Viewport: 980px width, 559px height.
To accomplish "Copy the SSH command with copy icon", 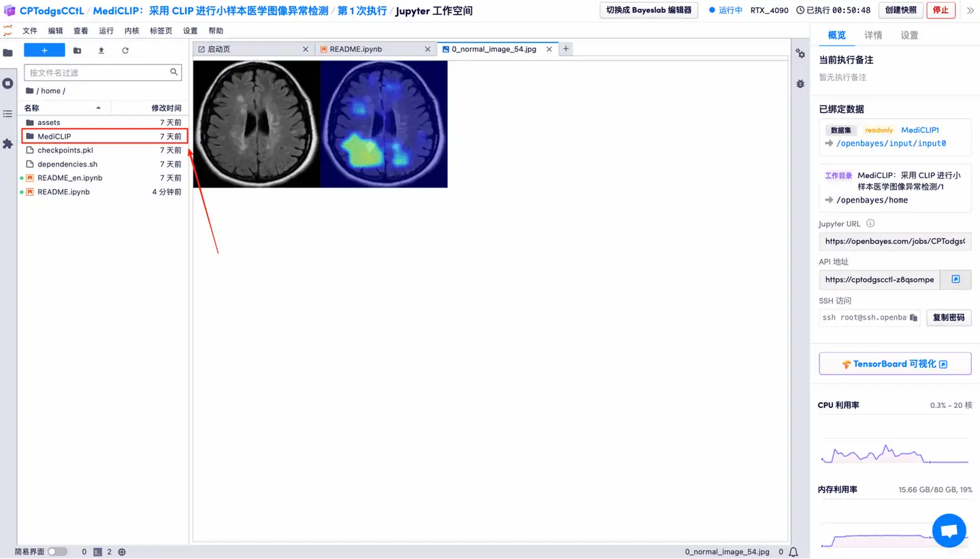I will pos(913,318).
